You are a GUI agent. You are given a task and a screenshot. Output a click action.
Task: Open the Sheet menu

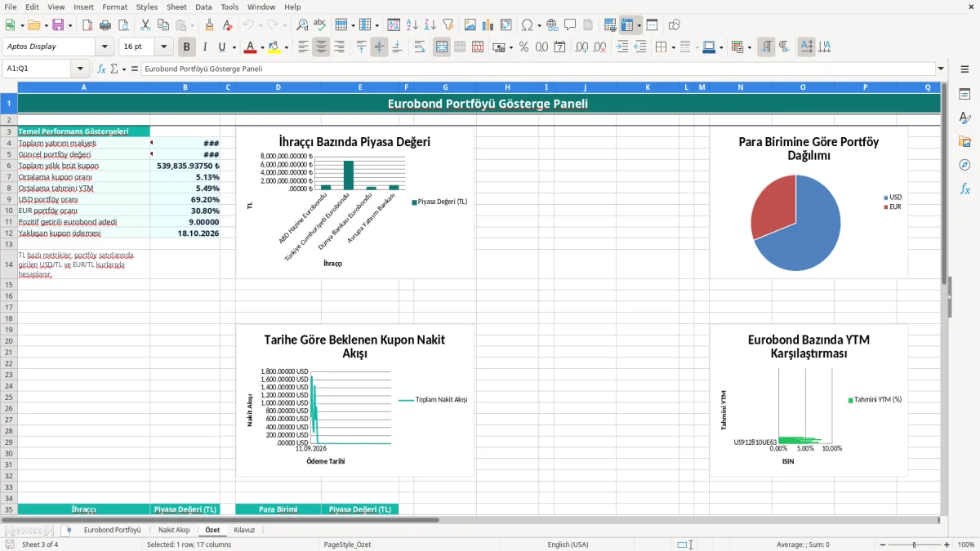click(176, 7)
